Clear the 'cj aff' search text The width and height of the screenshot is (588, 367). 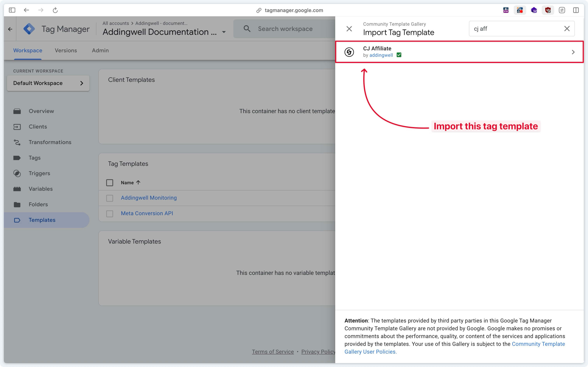(567, 29)
